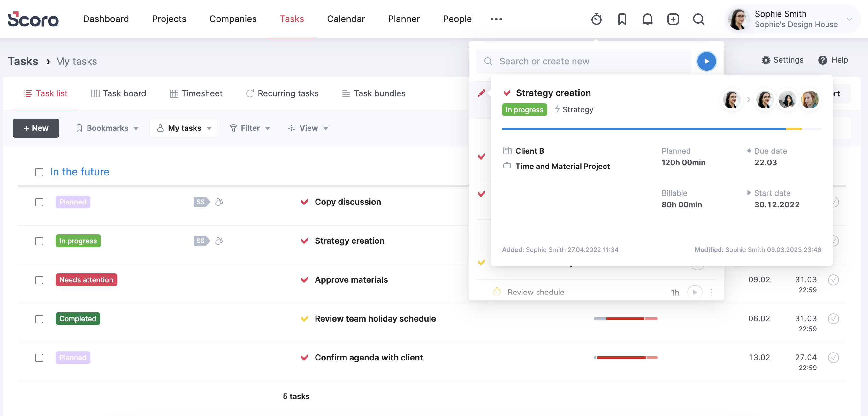Click the Client B company icon

[507, 151]
